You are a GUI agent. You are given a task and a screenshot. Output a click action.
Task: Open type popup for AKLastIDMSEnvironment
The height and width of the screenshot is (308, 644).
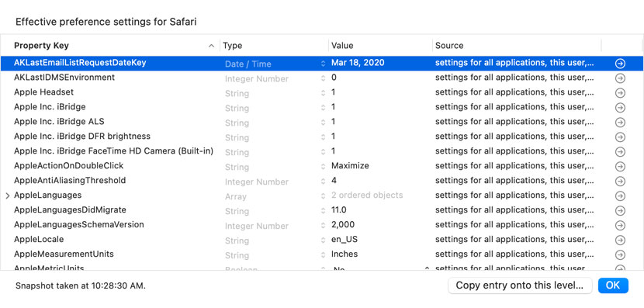coord(323,78)
